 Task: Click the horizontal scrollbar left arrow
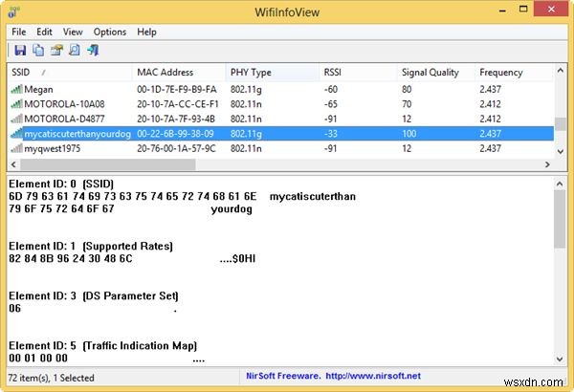13,164
